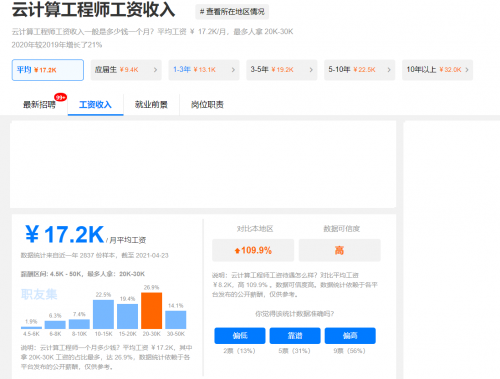Viewport: 500px width, 379px height.
Task: Open the 岗位职责 tab
Action: click(207, 105)
